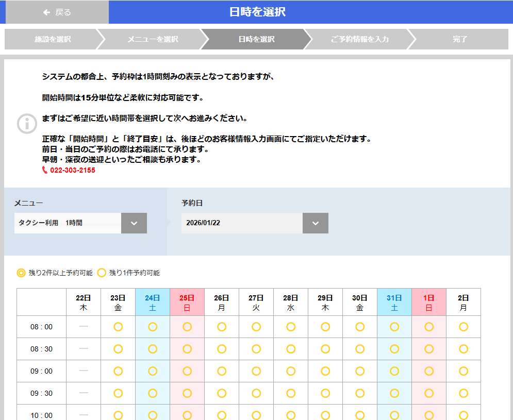Click the 08:00 circle for 1日 日
This screenshot has width=513, height=420.
[x=428, y=327]
